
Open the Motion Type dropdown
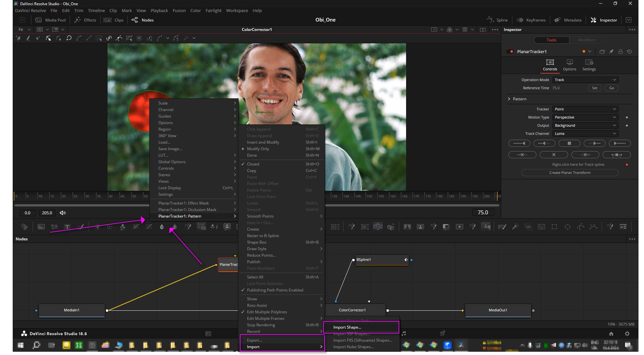[x=585, y=117]
